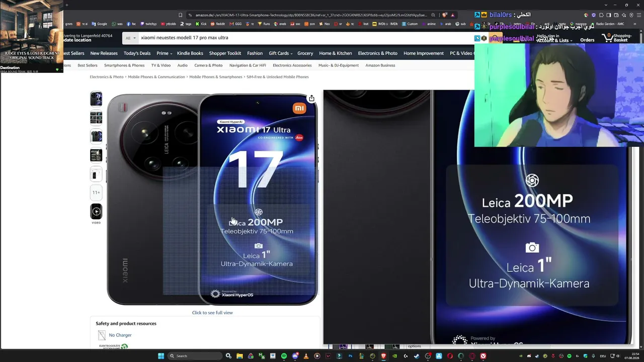Open the IMDb bookmark
Screen dimensions: 644x362
386,24
